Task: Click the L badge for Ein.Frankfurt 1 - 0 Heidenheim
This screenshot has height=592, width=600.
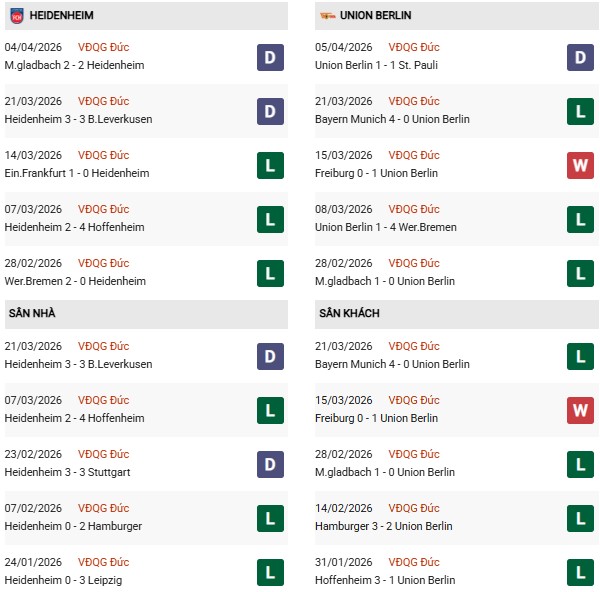Action: (269, 166)
